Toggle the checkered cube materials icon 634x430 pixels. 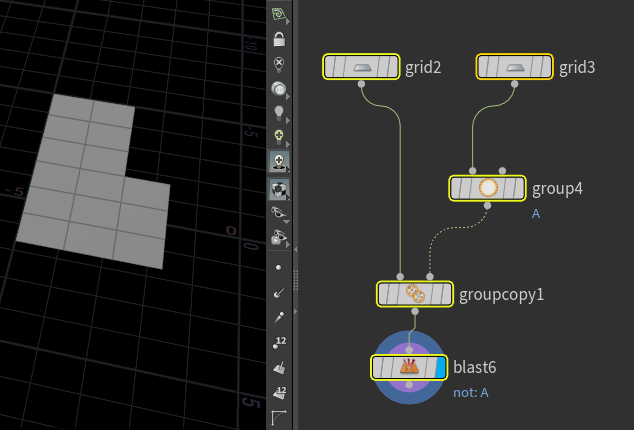tap(279, 189)
